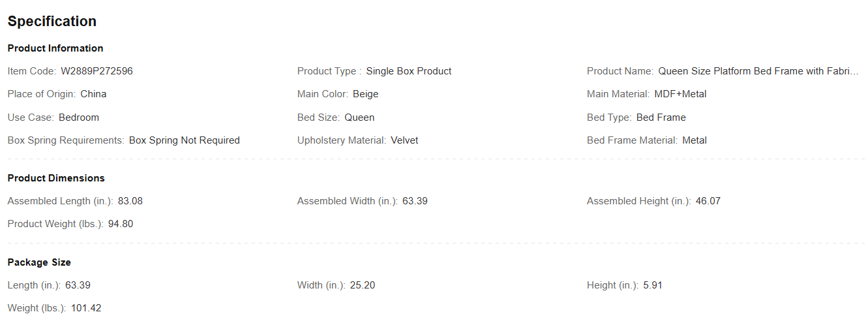Click package Width value 25.20
The width and height of the screenshot is (868, 327).
[363, 285]
